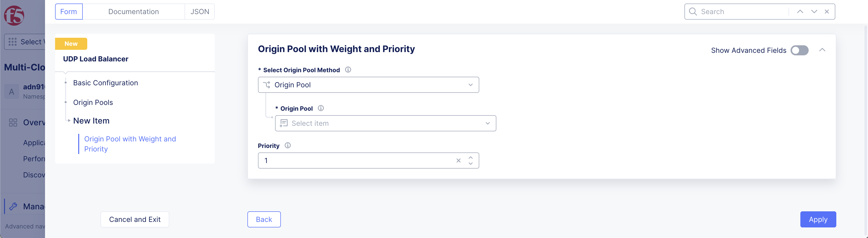The height and width of the screenshot is (238, 868).
Task: Click the F5 logo icon
Action: tap(14, 16)
